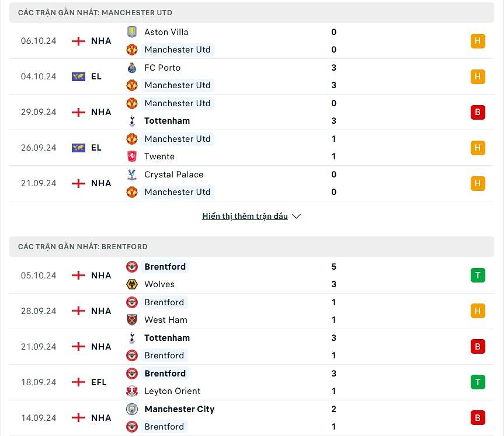This screenshot has width=504, height=436.
Task: Click 'Hiển thị thêm trận đấu' link
Action: (245, 217)
